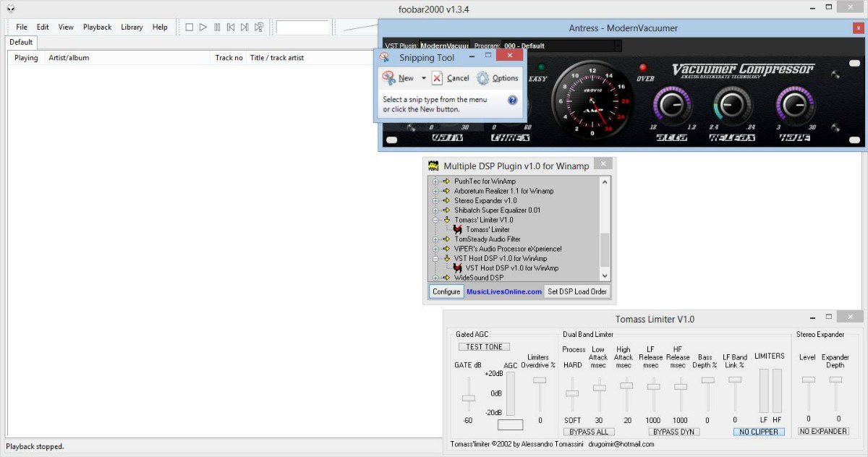868x457 pixels.
Task: Click the Stop playback button
Action: click(x=189, y=27)
